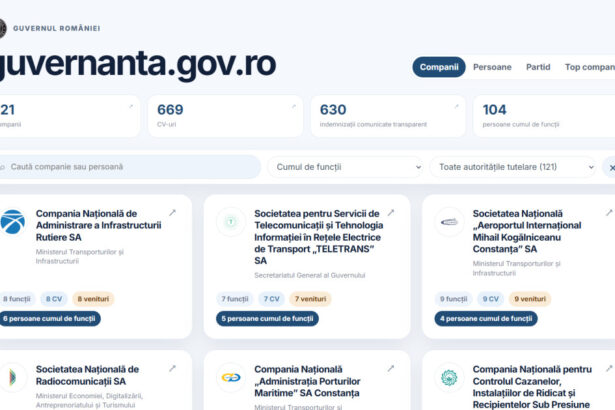Open external link arrow on TELETRANS card
This screenshot has height=410, width=615.
click(x=391, y=213)
